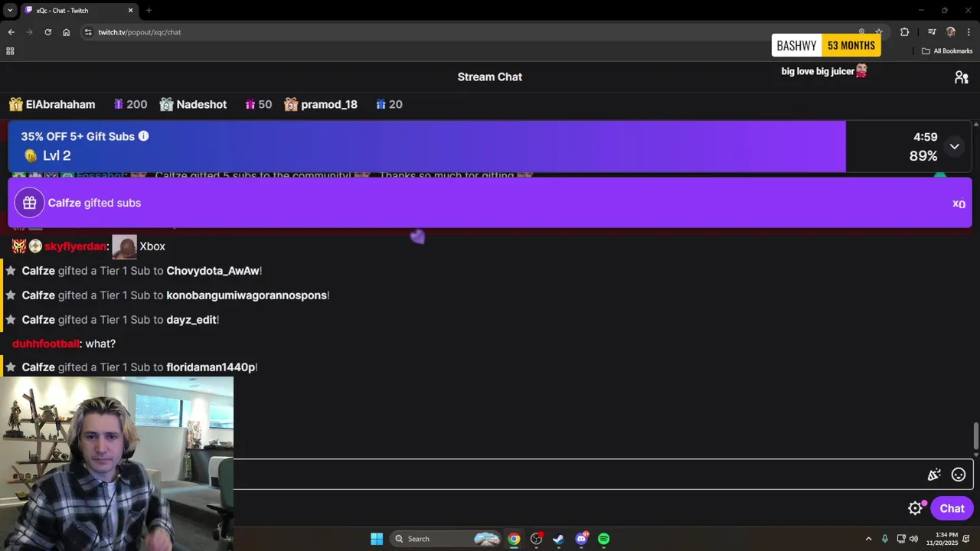Open the media controls icon in Chrome toolbar

click(x=932, y=32)
